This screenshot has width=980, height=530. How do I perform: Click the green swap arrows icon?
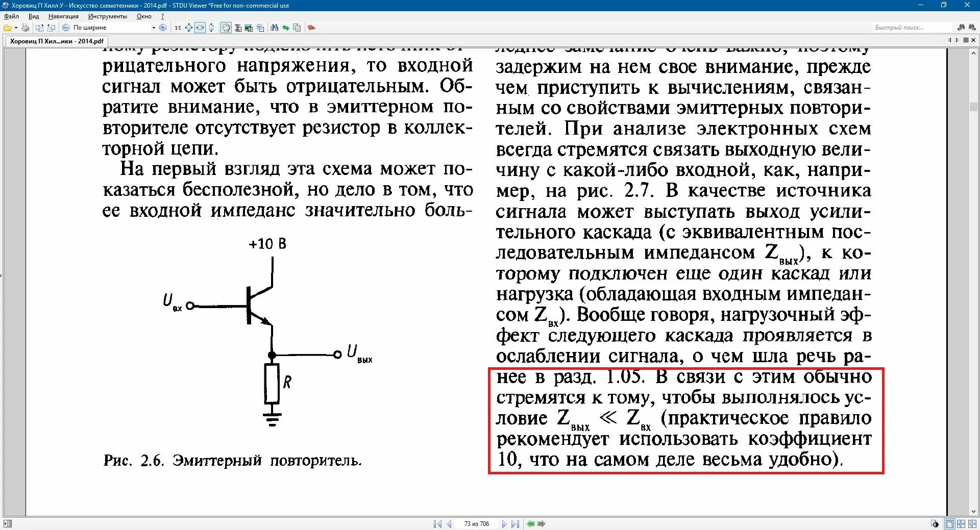click(286, 28)
